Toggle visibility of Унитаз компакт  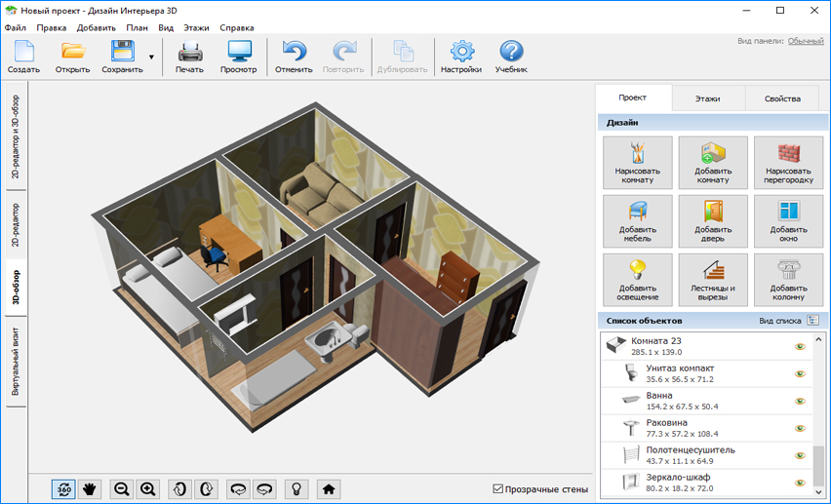click(800, 373)
